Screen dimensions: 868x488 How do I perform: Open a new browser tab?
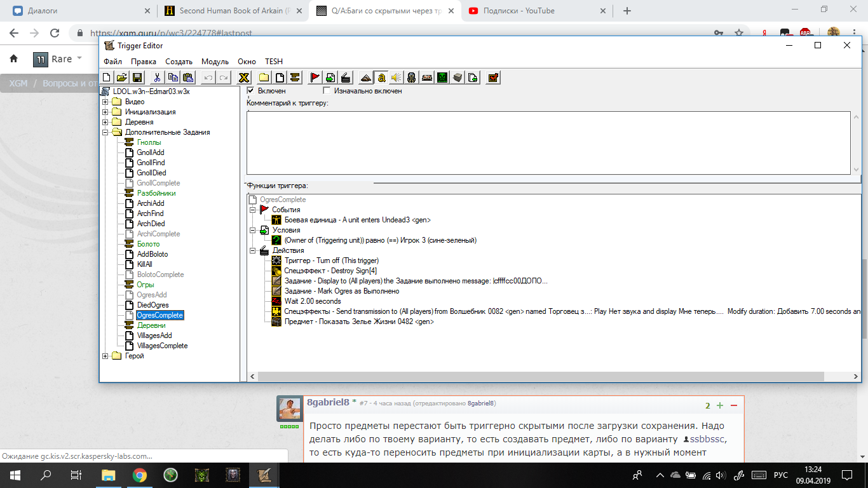pos(627,11)
